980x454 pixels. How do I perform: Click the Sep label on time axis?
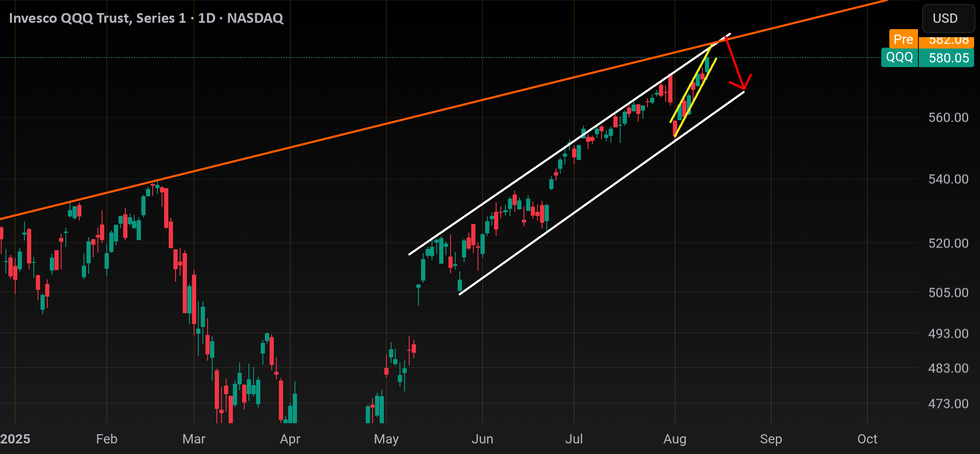[x=771, y=439]
